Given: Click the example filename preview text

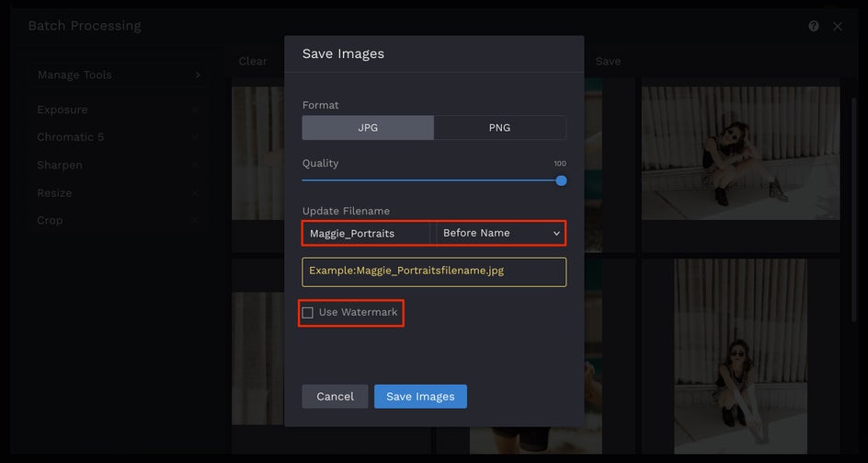Looking at the screenshot, I should coord(406,272).
